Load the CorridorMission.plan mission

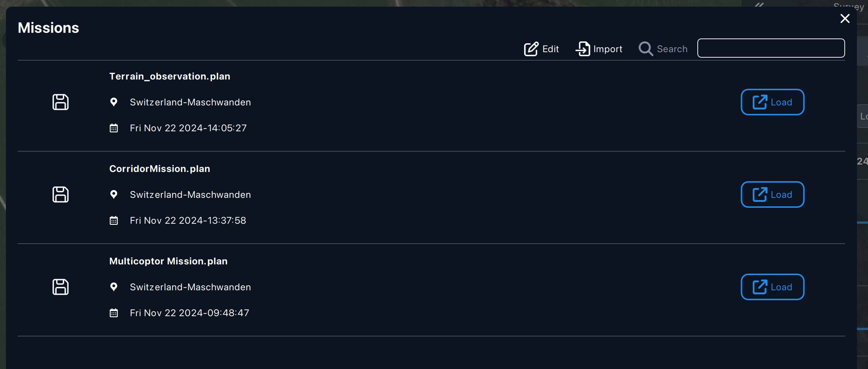coord(772,194)
